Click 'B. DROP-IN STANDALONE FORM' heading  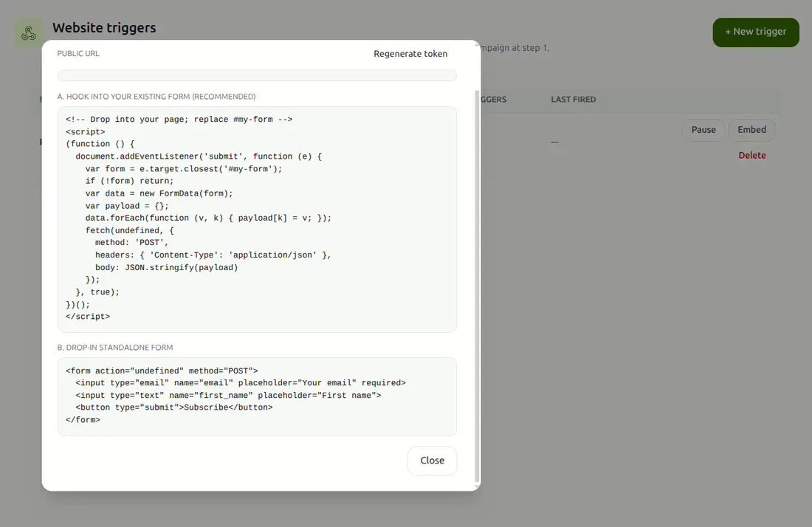coord(115,348)
